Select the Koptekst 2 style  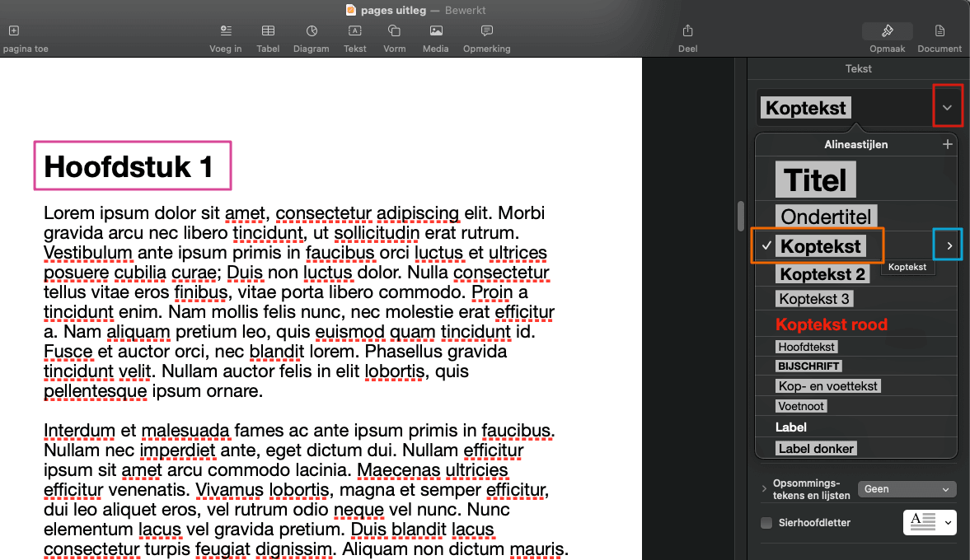coord(822,273)
